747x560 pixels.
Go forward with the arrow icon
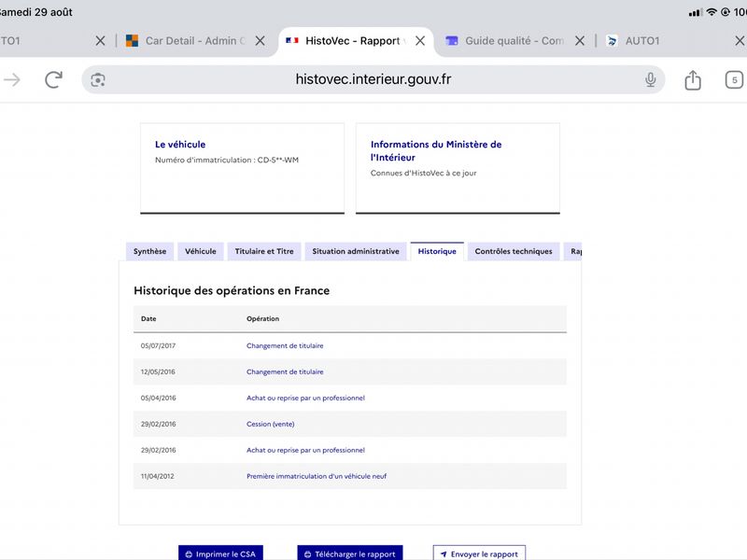12,79
